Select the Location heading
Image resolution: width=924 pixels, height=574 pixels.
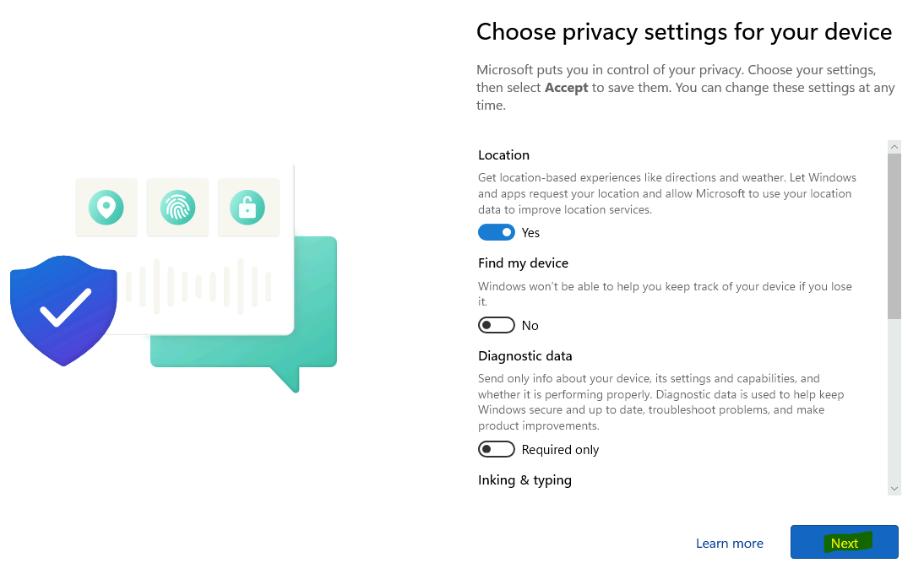pos(504,154)
